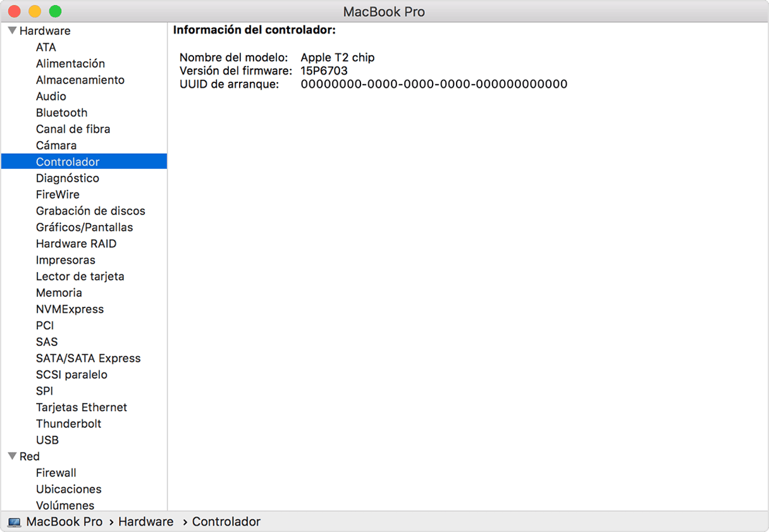Click Hardware in the path bar
The width and height of the screenshot is (769, 532).
tap(145, 522)
